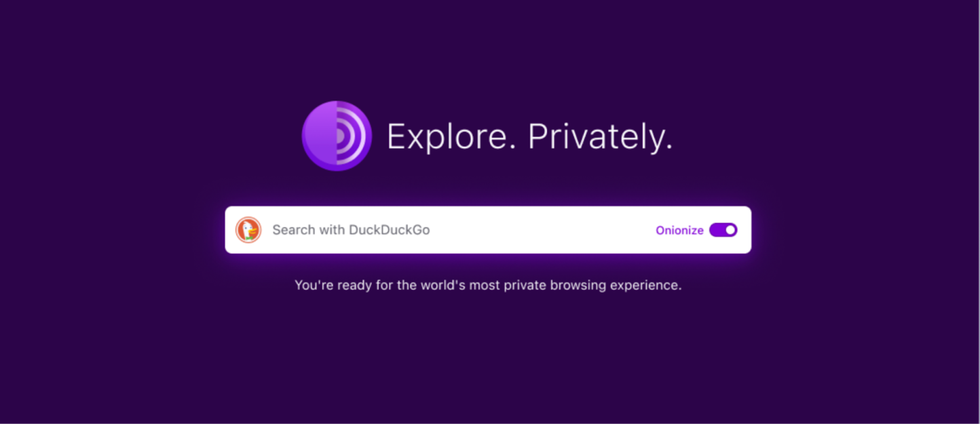This screenshot has height=424, width=980.
Task: Flip the purple Onionize slider control
Action: [x=723, y=230]
